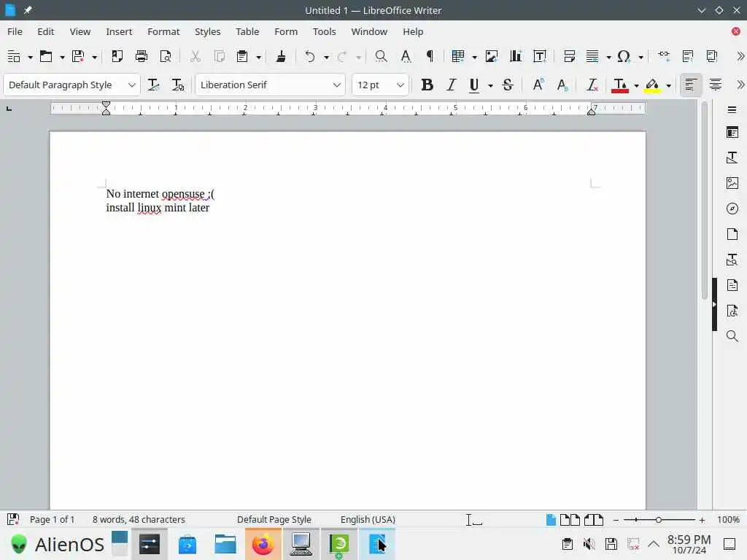The width and height of the screenshot is (747, 560).
Task: Expand the Insert Table dropdown arrow
Action: pos(474,57)
